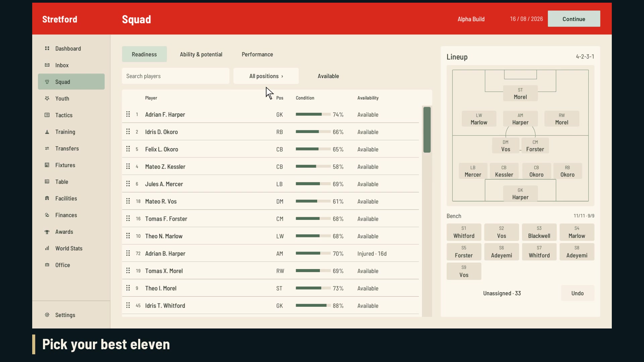Switch to Ability & potential tab
Viewport: 644px width, 362px height.
click(x=201, y=54)
